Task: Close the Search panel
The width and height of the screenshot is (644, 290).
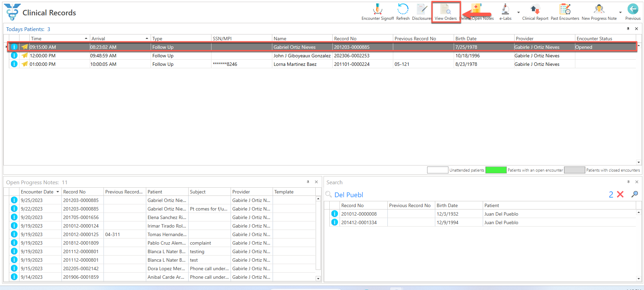Action: point(637,182)
